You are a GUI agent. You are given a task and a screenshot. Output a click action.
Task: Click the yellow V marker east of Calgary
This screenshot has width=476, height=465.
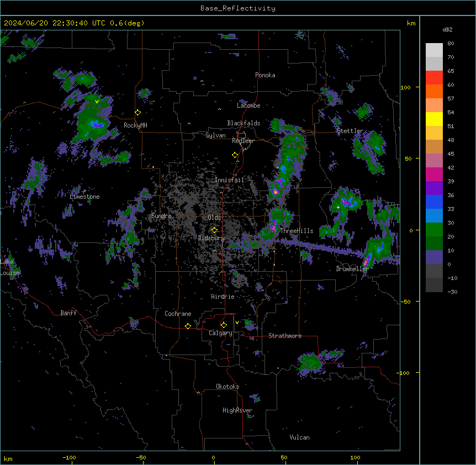point(237,323)
